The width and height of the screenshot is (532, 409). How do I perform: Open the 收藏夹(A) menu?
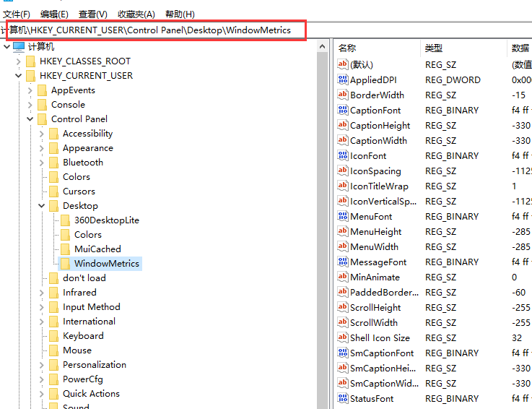(x=136, y=14)
